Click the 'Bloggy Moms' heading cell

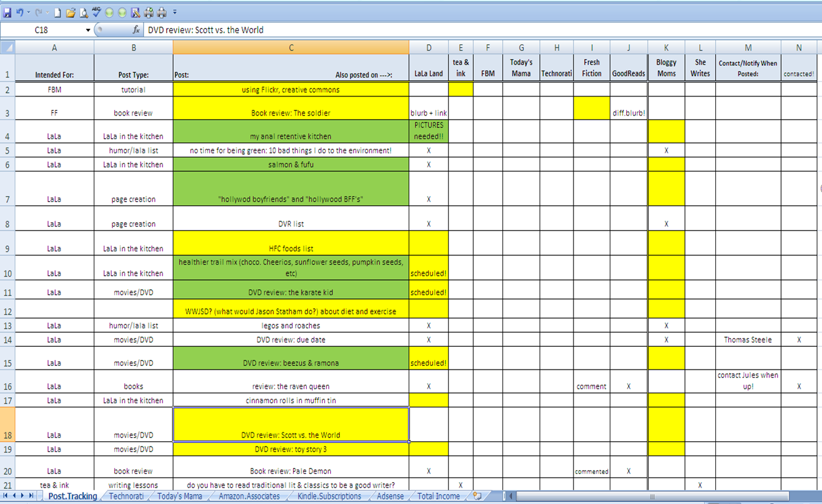pyautogui.click(x=666, y=68)
